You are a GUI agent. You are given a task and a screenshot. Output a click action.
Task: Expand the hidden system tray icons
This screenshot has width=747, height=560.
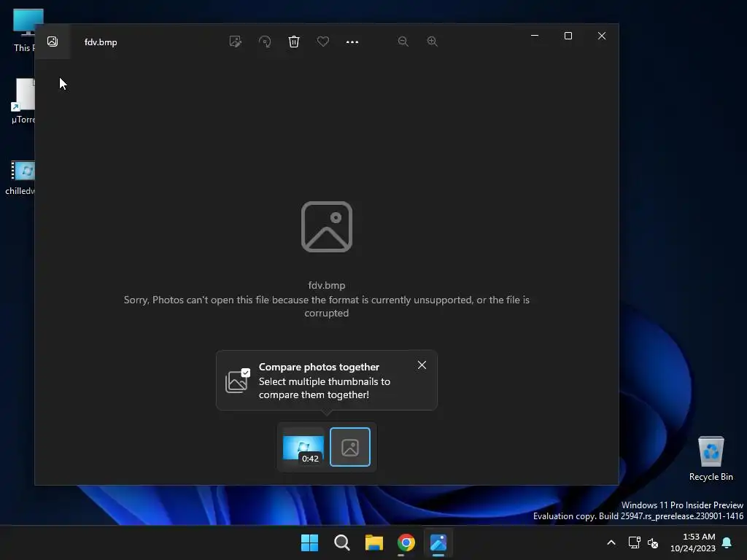pyautogui.click(x=611, y=542)
